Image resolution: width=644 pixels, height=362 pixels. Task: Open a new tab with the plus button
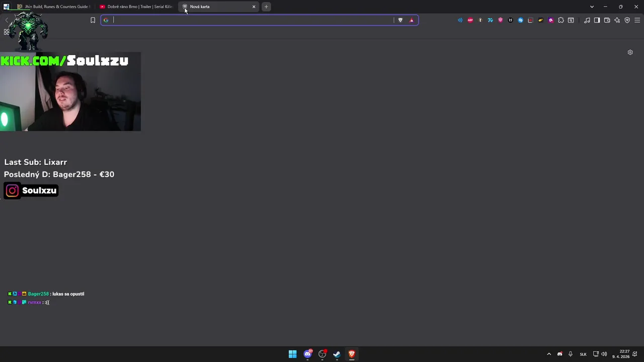pyautogui.click(x=266, y=7)
